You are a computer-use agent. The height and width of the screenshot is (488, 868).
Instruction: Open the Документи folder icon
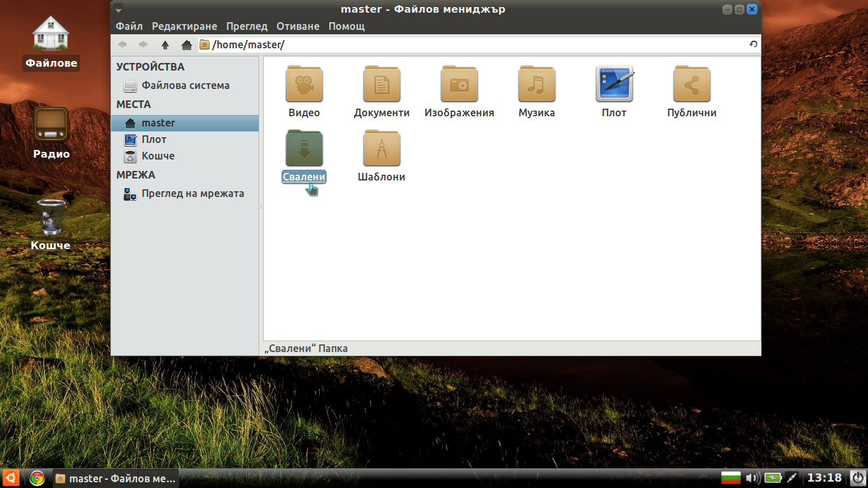click(382, 84)
